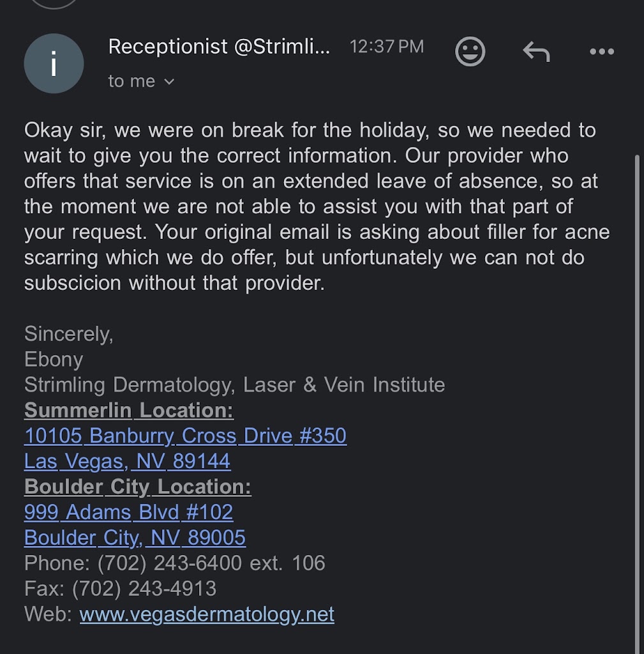Tap the sender name Receptionist @Strimli...

coord(219,46)
